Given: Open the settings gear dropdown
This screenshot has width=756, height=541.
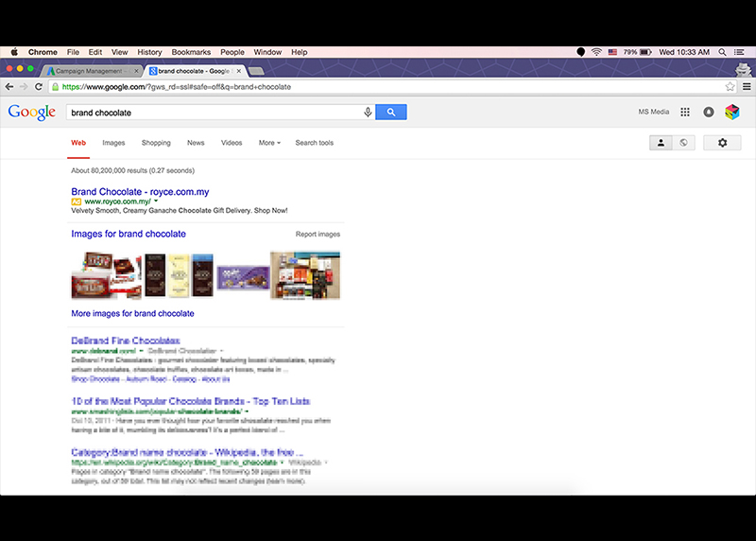Looking at the screenshot, I should click(x=722, y=143).
